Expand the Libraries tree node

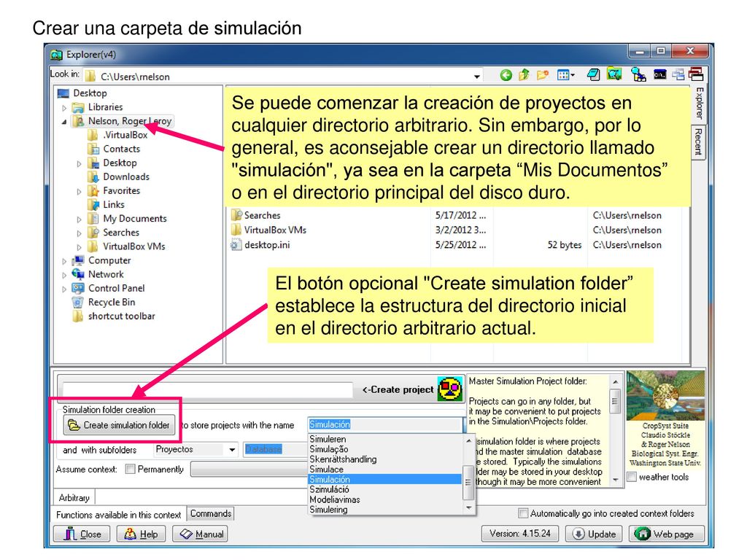pos(64,108)
